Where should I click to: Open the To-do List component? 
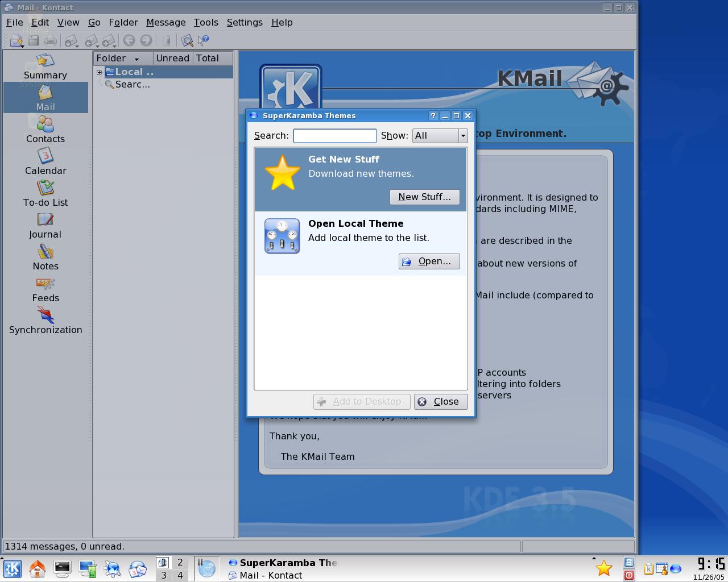[x=45, y=193]
